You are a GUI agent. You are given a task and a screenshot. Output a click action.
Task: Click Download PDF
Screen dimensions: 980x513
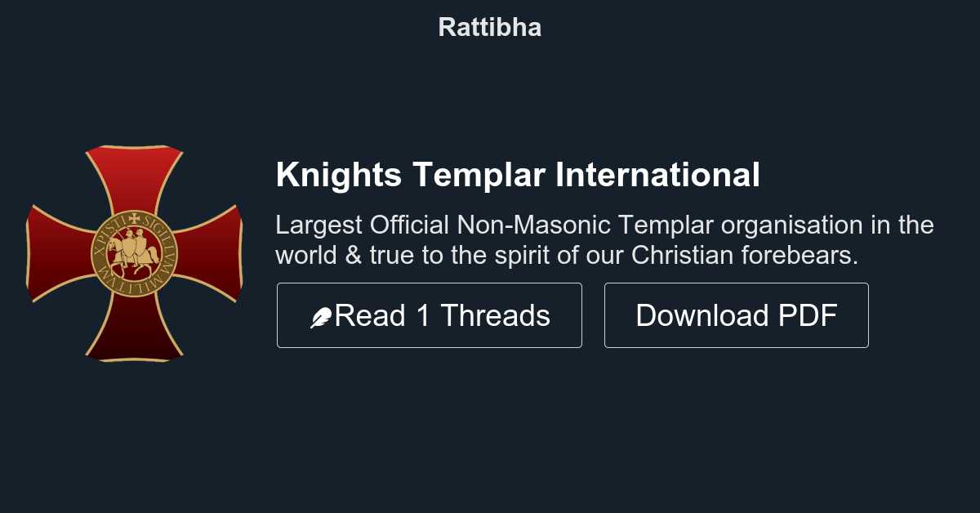pyautogui.click(x=736, y=314)
